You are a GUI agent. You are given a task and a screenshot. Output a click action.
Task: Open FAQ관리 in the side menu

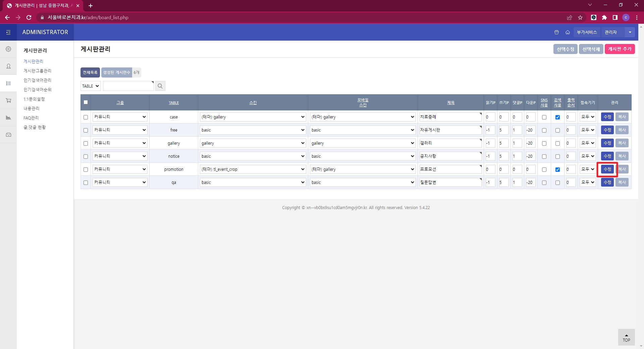tap(31, 118)
